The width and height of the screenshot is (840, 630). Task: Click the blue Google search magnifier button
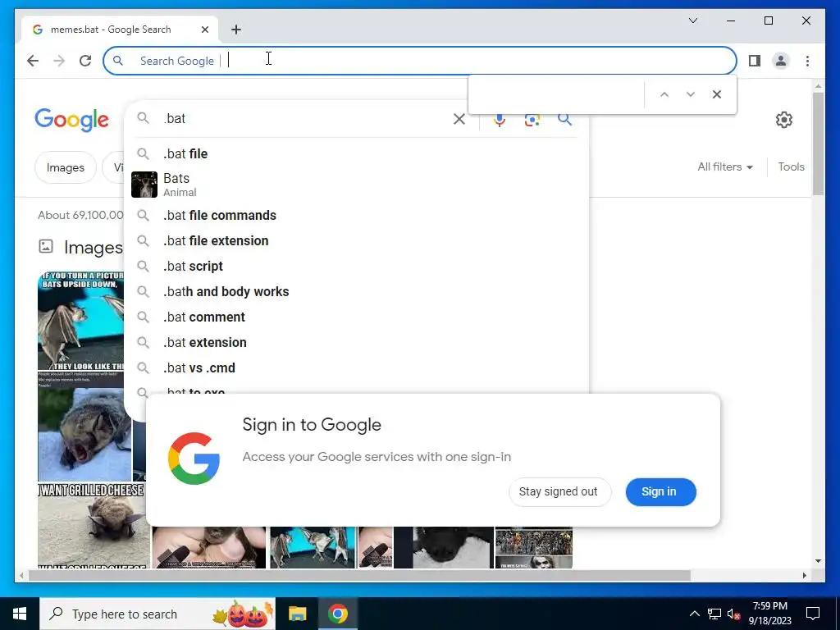point(564,120)
